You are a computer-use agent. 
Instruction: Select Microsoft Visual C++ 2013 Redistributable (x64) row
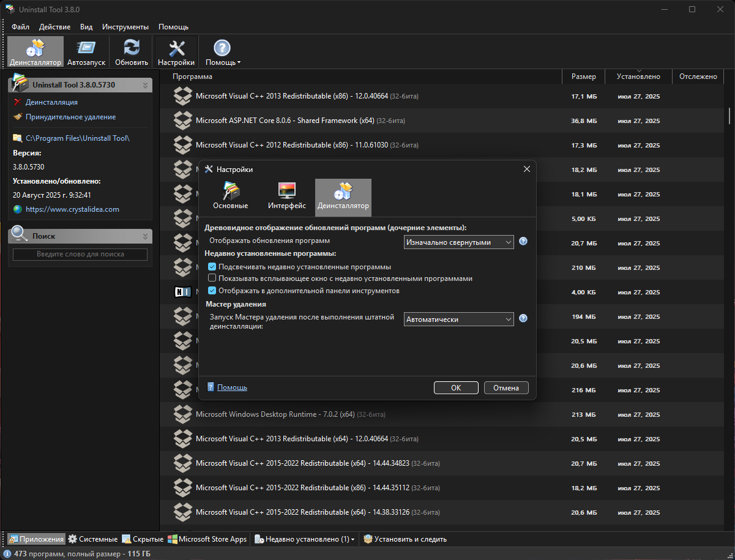pos(443,439)
